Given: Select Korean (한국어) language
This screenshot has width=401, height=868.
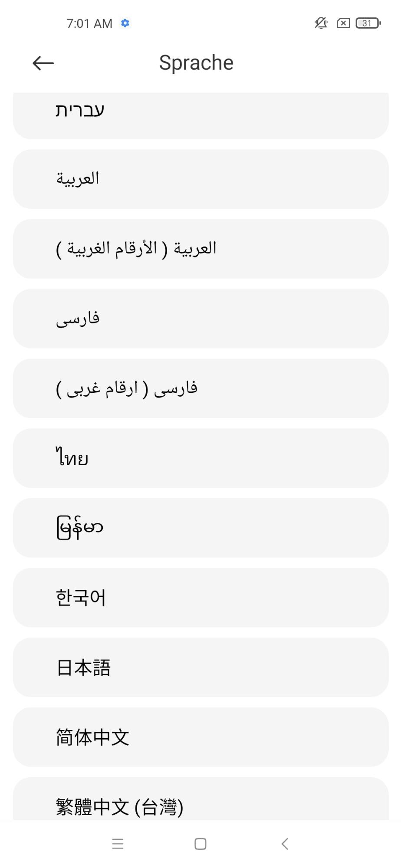Looking at the screenshot, I should (200, 598).
